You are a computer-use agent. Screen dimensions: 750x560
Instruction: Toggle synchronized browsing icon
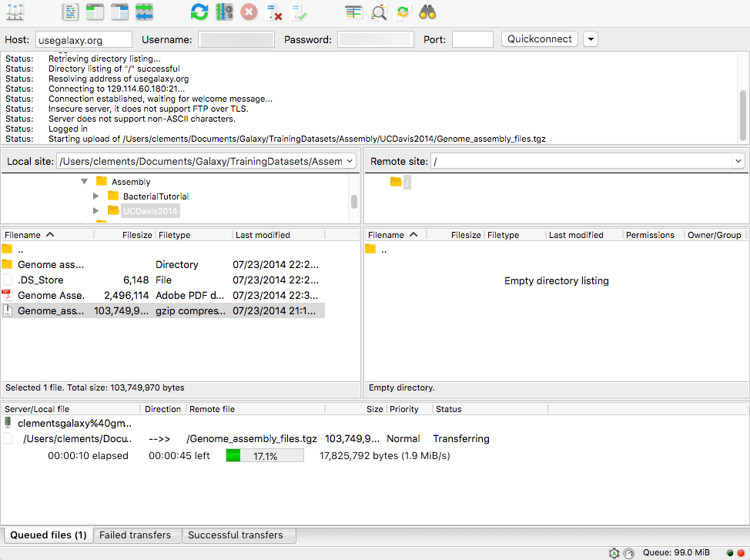pos(403,12)
